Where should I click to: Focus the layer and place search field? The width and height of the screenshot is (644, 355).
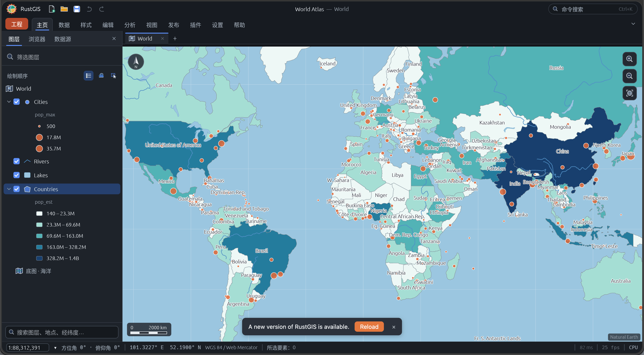click(62, 332)
